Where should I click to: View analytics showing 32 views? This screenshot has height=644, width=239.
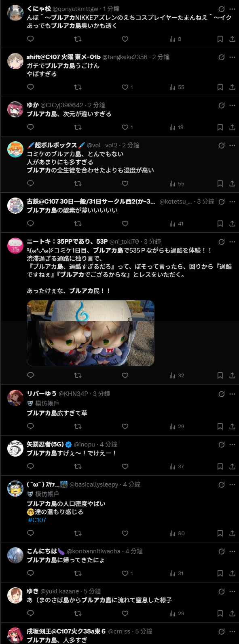coord(177,376)
